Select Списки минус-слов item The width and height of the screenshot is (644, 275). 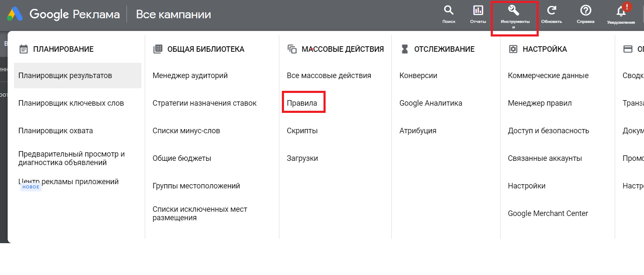click(186, 131)
